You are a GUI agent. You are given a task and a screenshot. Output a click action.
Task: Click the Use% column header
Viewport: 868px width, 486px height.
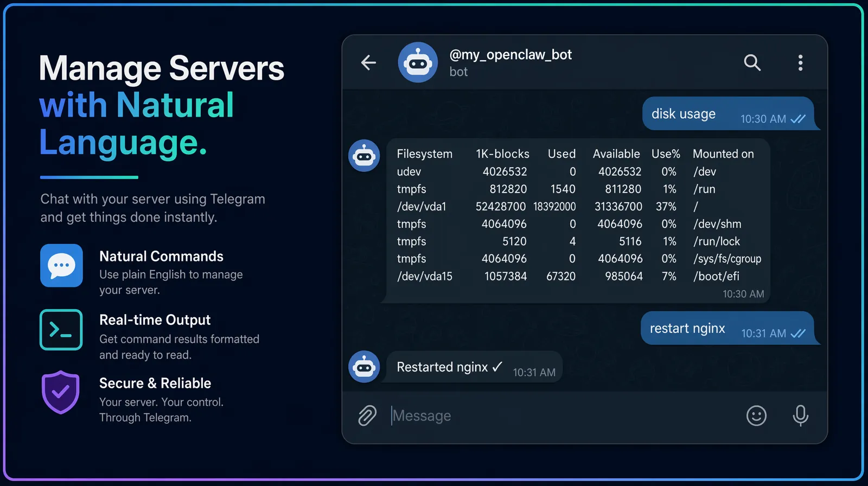[666, 154]
